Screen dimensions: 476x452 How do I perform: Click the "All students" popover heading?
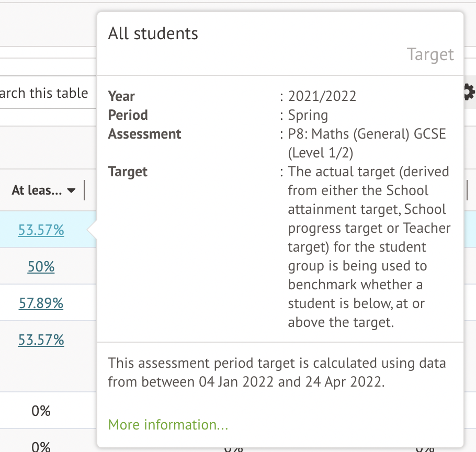[x=153, y=34]
